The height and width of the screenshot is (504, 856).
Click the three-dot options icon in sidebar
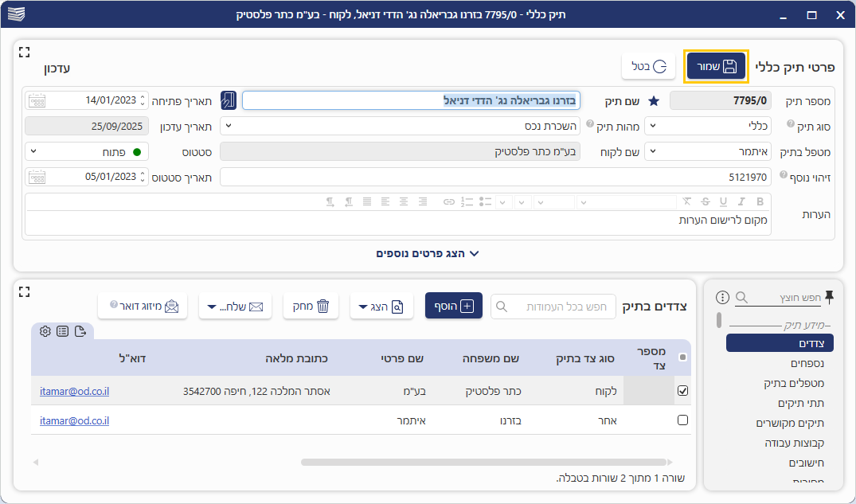(x=723, y=298)
